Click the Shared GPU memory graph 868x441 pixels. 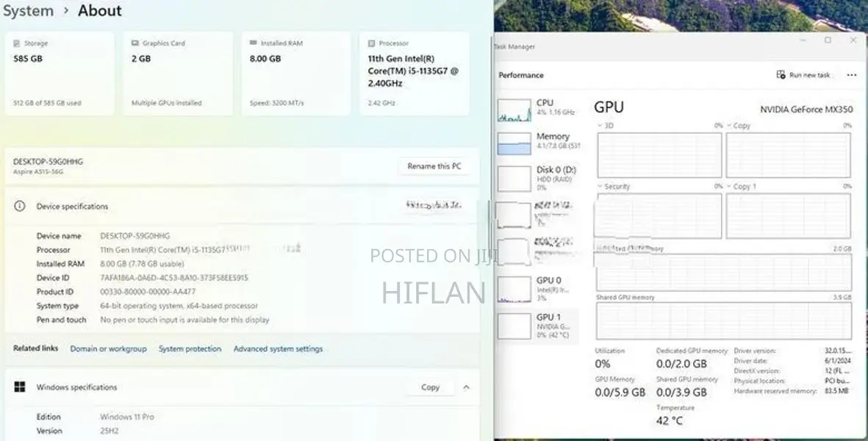[723, 321]
